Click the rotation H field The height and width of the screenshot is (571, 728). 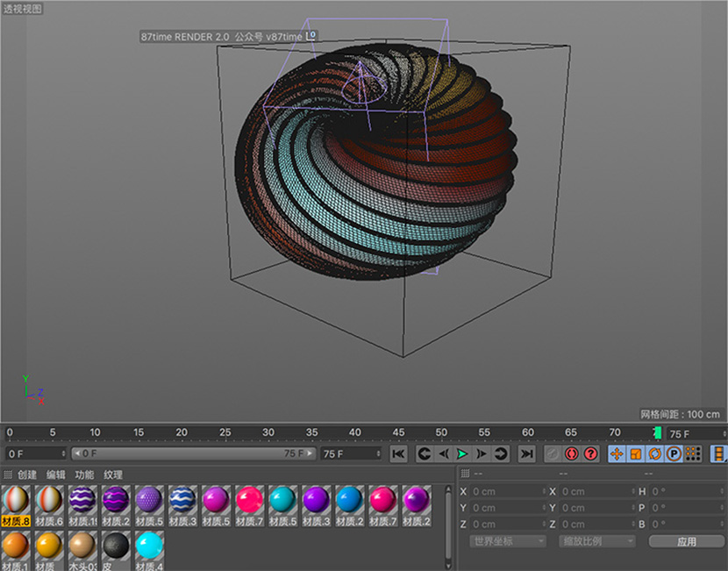point(688,491)
